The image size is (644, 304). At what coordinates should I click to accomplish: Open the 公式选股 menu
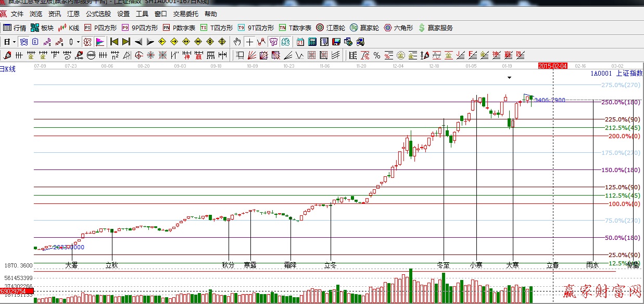pyautogui.click(x=98, y=14)
